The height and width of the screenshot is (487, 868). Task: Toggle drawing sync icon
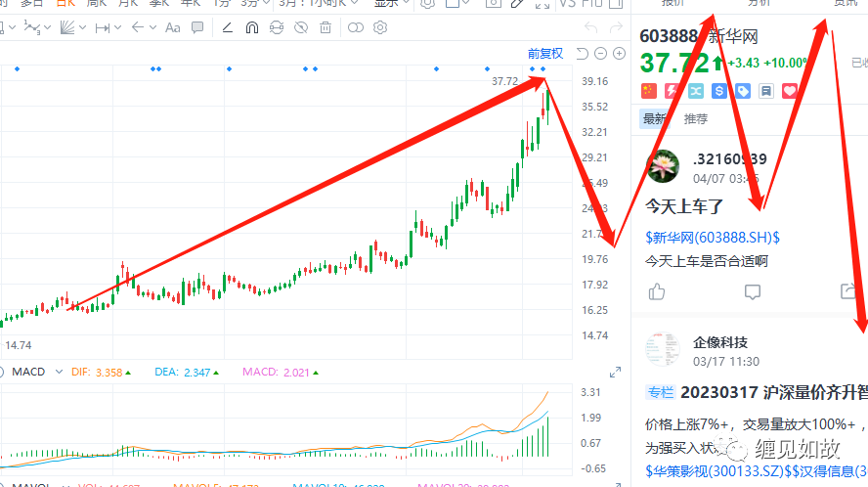(277, 27)
